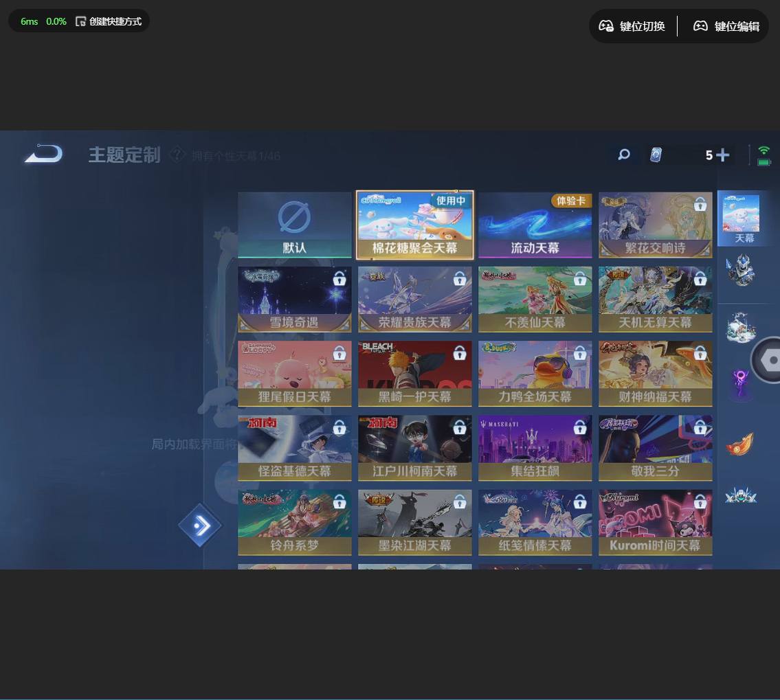
Task: Choose the 纸笺情愫天幕 theme card
Action: (x=535, y=523)
